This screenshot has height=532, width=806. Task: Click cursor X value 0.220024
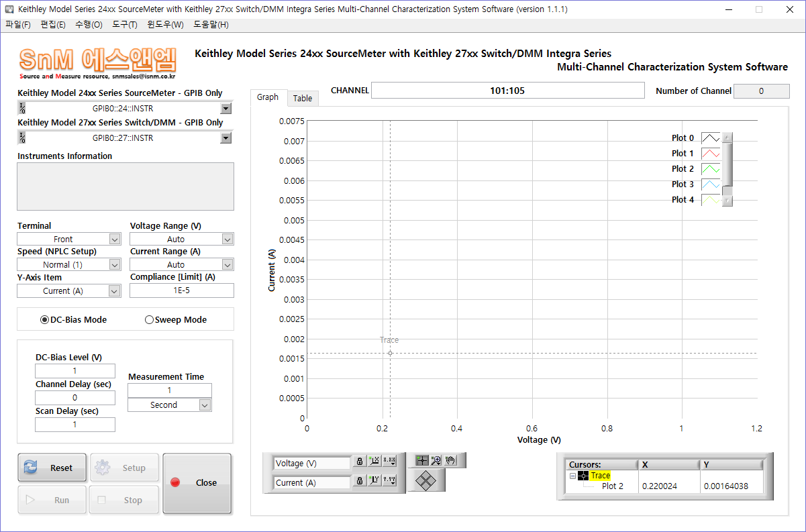pos(658,486)
